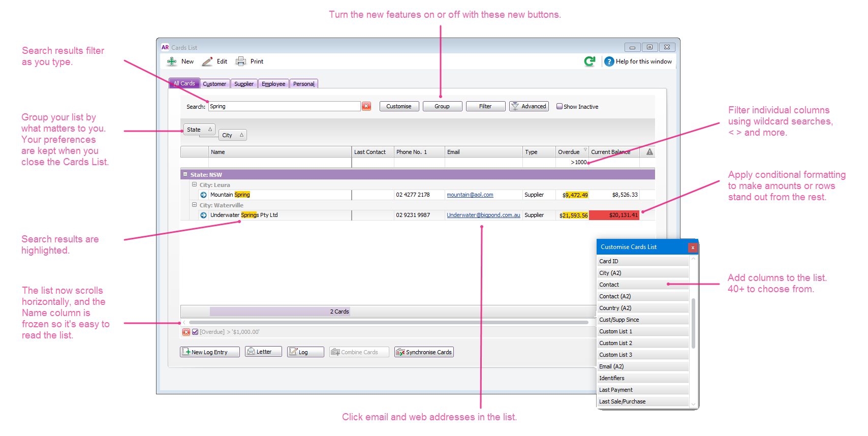This screenshot has width=868, height=436.
Task: Select City (A2) in Customise list
Action: pos(643,273)
